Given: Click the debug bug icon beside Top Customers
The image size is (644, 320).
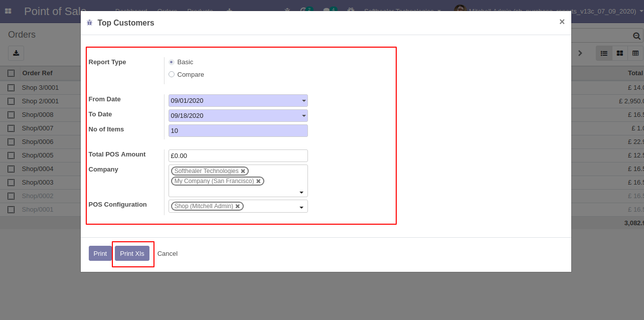Looking at the screenshot, I should coord(90,23).
